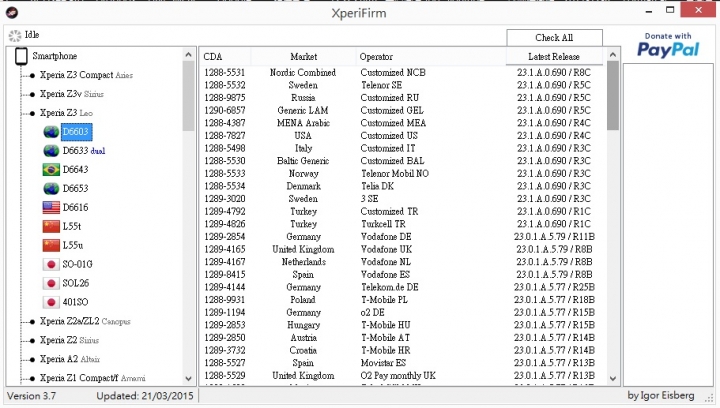Viewport: 720px width, 408px height.
Task: Click the globe icon next to D6653
Action: click(51, 189)
